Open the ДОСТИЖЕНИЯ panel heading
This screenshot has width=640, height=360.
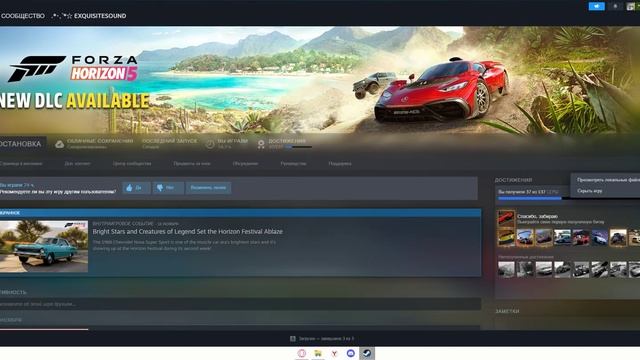(x=513, y=180)
